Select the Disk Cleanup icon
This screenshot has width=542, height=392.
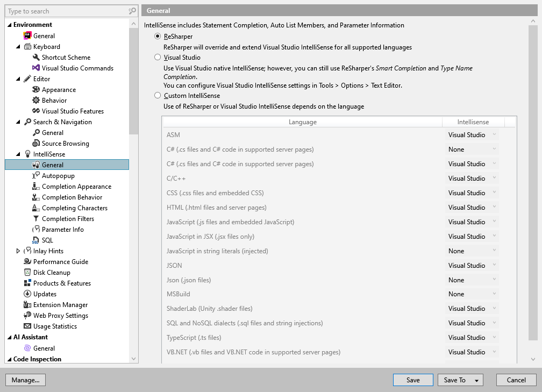pos(28,272)
